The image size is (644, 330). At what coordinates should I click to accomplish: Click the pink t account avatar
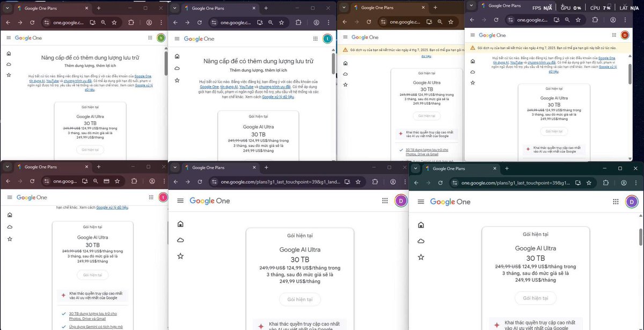pos(163,197)
